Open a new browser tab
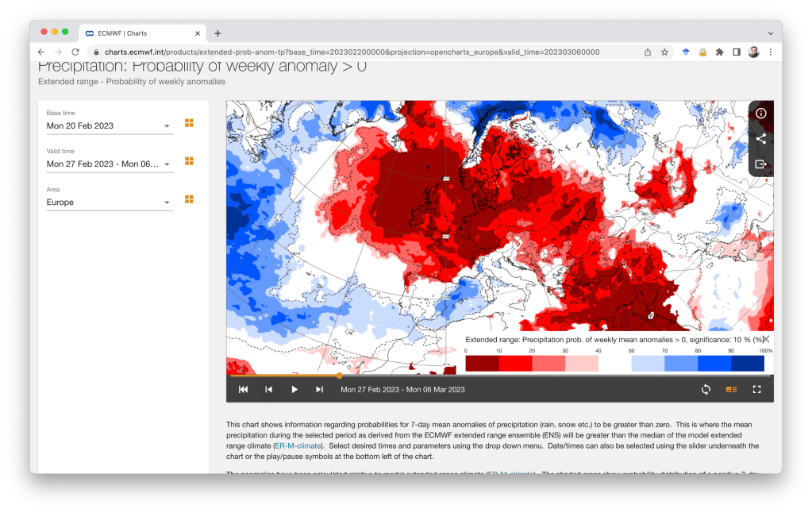The height and width of the screenshot is (513, 812). tap(217, 33)
